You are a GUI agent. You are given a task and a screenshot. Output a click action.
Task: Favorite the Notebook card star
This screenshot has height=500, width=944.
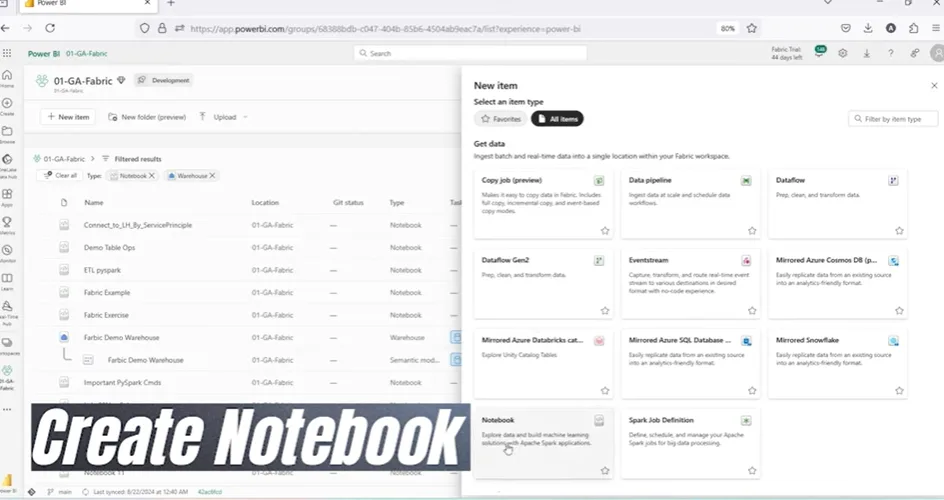pos(605,471)
